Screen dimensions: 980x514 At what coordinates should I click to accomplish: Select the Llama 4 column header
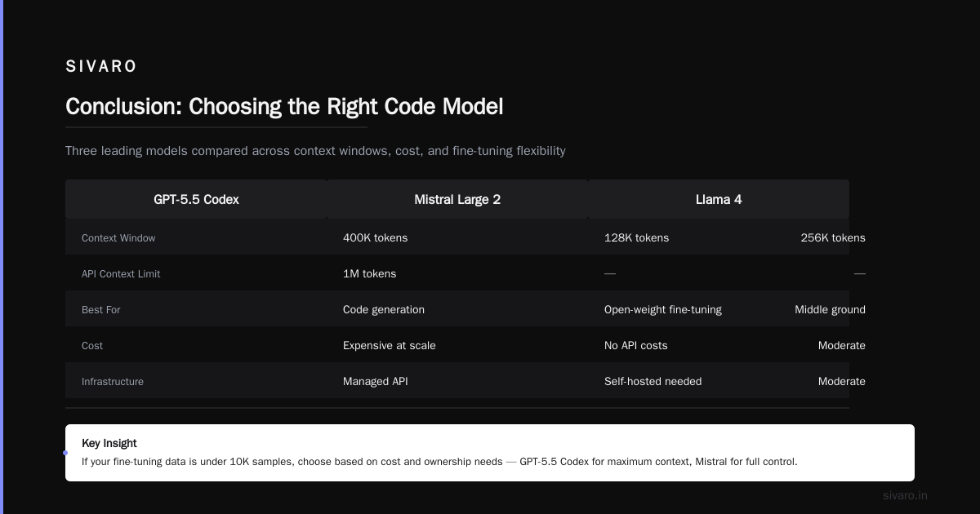[719, 199]
